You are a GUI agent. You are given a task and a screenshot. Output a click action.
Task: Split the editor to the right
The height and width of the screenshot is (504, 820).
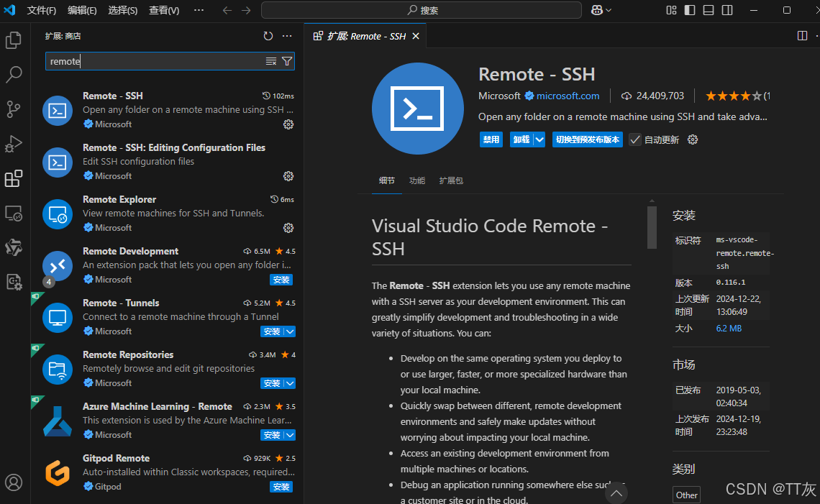(x=802, y=35)
